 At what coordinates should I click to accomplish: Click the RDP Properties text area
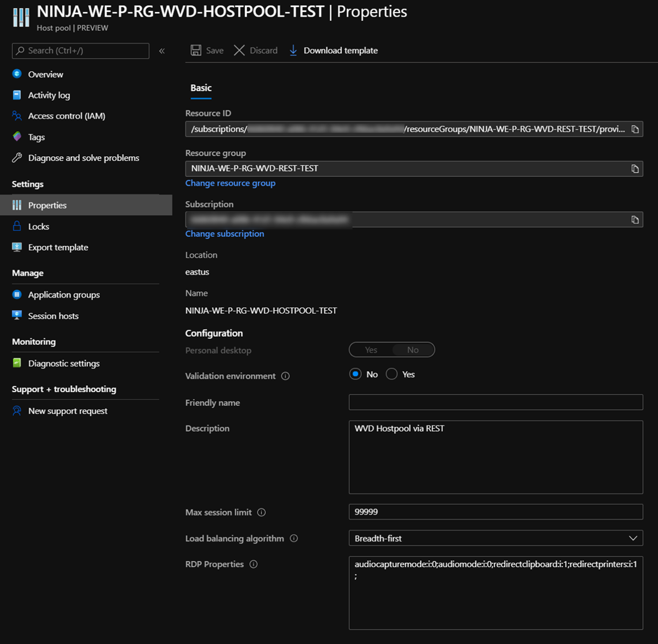click(496, 593)
